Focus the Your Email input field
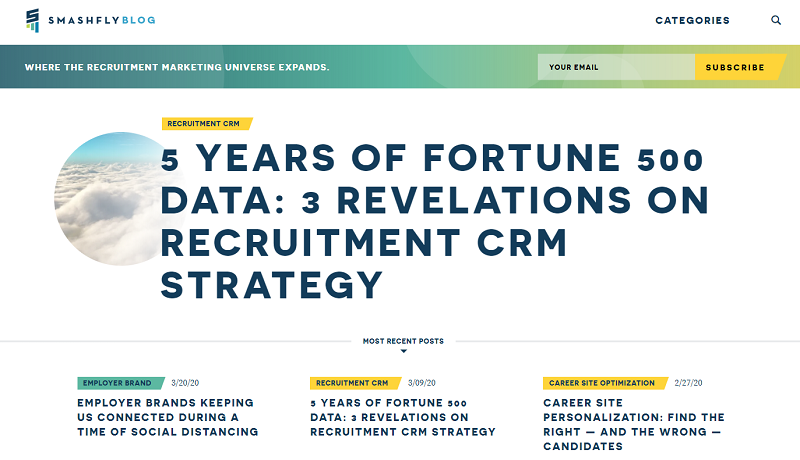Viewport: 800px width, 460px height. [x=616, y=67]
